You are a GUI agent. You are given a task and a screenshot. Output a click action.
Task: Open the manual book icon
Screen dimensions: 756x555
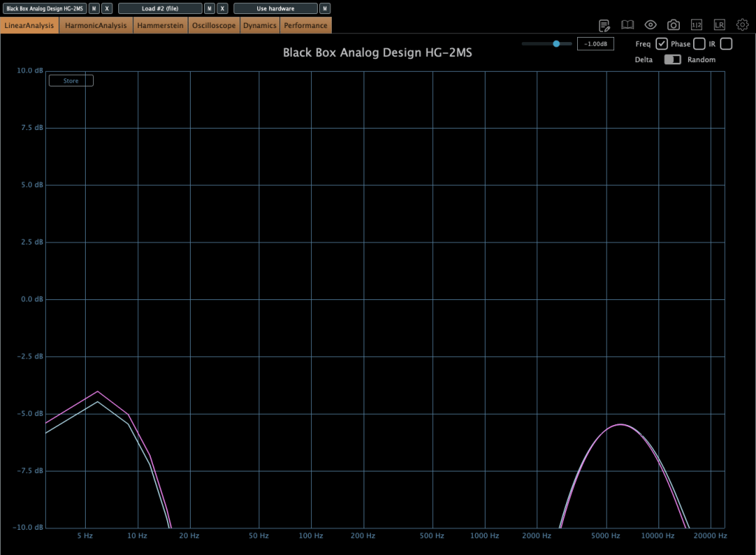coord(627,25)
